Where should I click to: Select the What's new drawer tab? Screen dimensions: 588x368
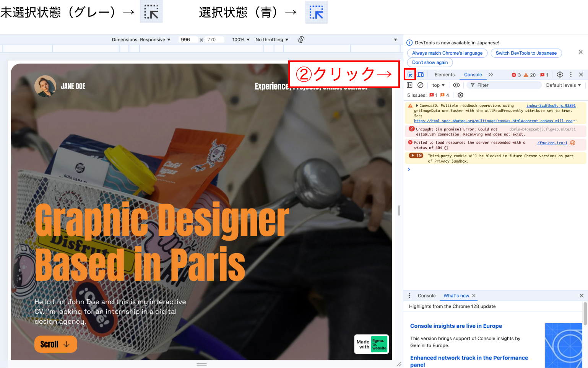pyautogui.click(x=456, y=296)
